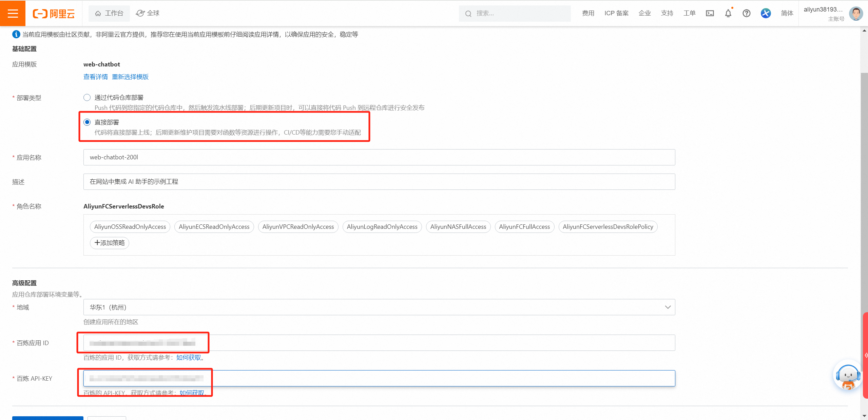Click the +添加策略 button
868x420 pixels.
(110, 243)
